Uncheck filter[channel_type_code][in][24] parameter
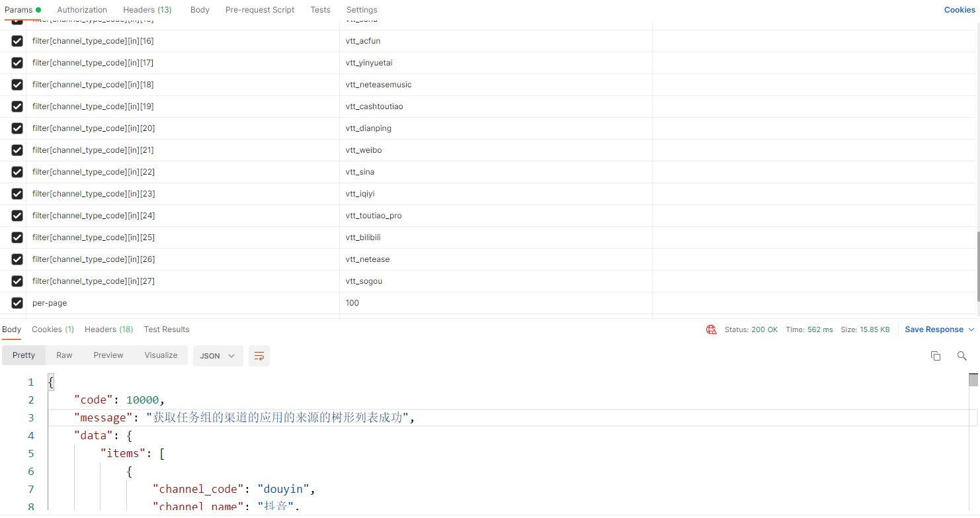980x518 pixels. [x=17, y=216]
